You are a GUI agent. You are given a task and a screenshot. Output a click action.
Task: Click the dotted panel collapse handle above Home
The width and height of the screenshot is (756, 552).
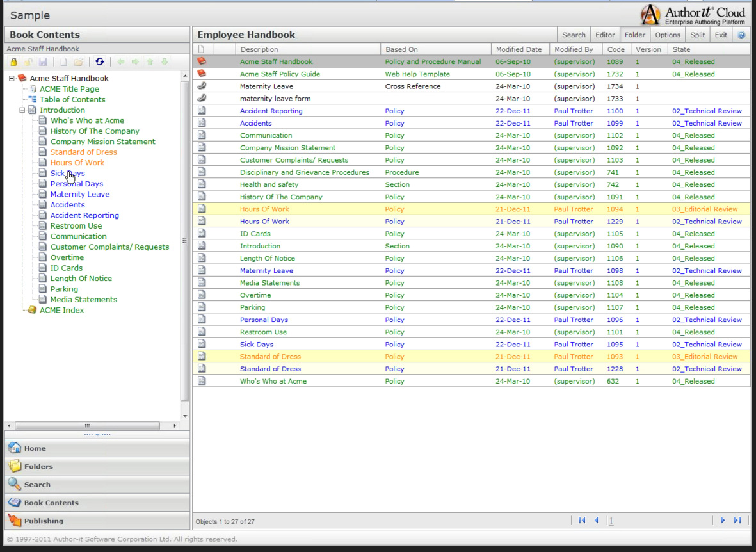tap(97, 434)
